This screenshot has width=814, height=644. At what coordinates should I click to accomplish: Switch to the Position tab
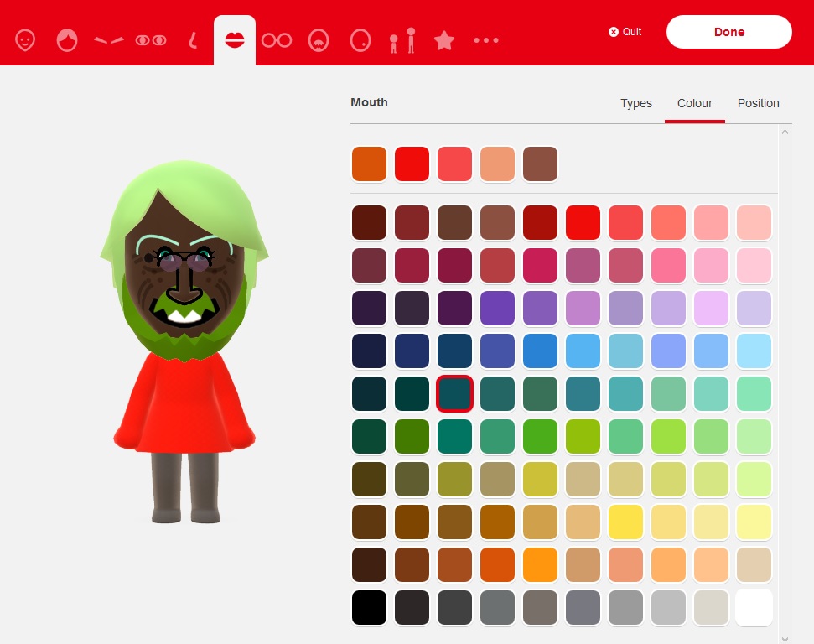tap(759, 103)
